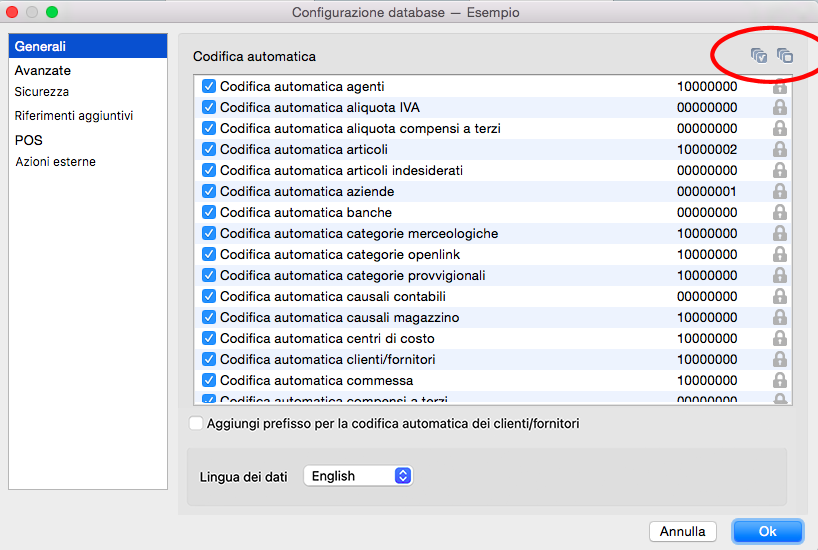Switch to Sicurezza section
This screenshot has width=818, height=550.
(42, 92)
